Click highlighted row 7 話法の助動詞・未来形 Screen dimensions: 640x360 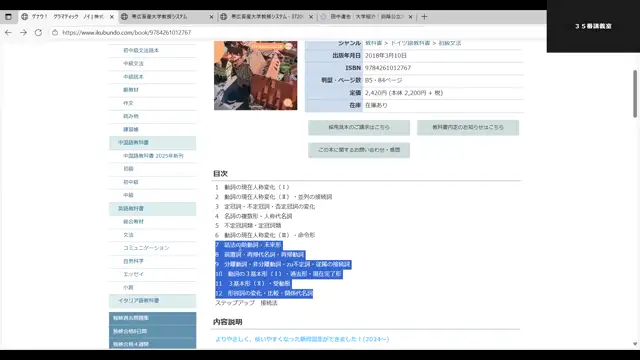click(x=248, y=245)
